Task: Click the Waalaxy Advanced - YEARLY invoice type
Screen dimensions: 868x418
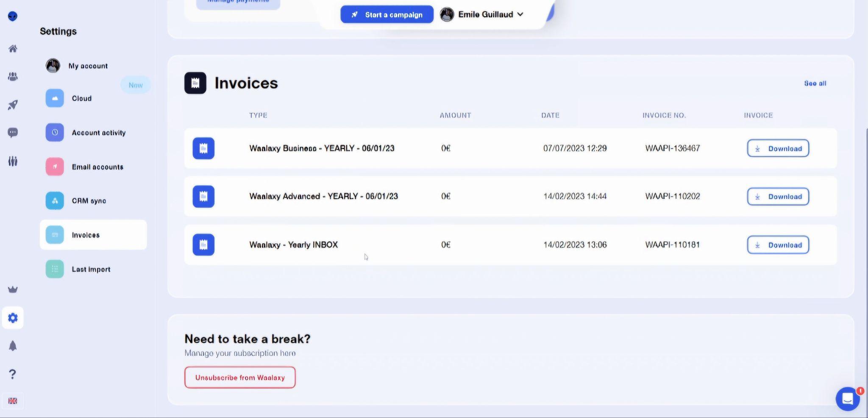Action: click(x=323, y=196)
